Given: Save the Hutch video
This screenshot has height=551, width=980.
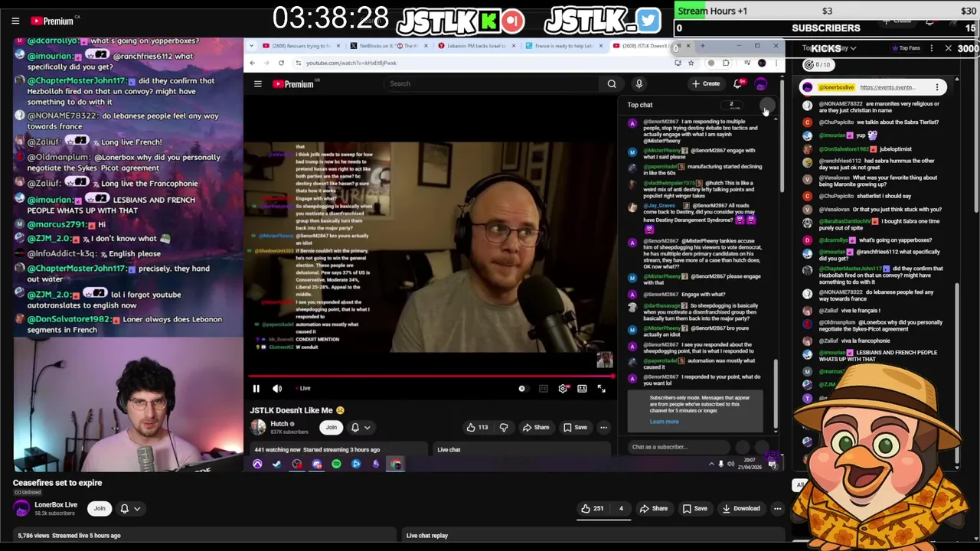Looking at the screenshot, I should click(x=575, y=428).
